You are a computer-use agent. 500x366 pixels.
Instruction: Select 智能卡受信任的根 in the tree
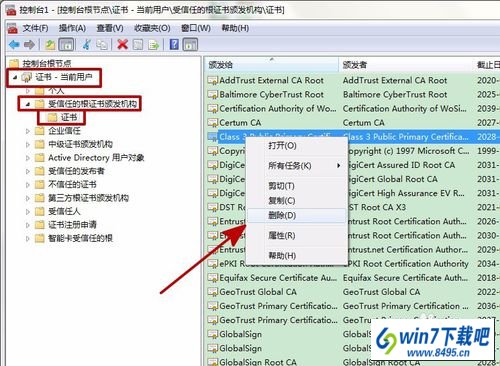tap(80, 238)
